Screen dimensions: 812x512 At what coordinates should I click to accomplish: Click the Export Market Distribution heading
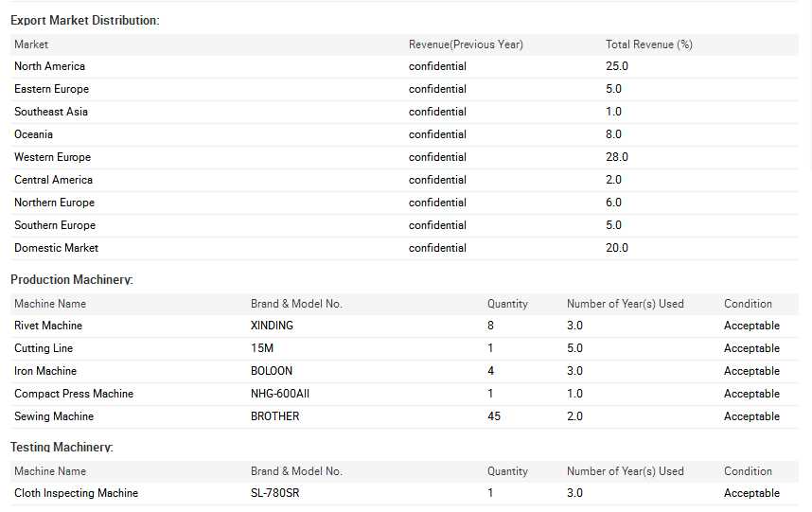[84, 21]
